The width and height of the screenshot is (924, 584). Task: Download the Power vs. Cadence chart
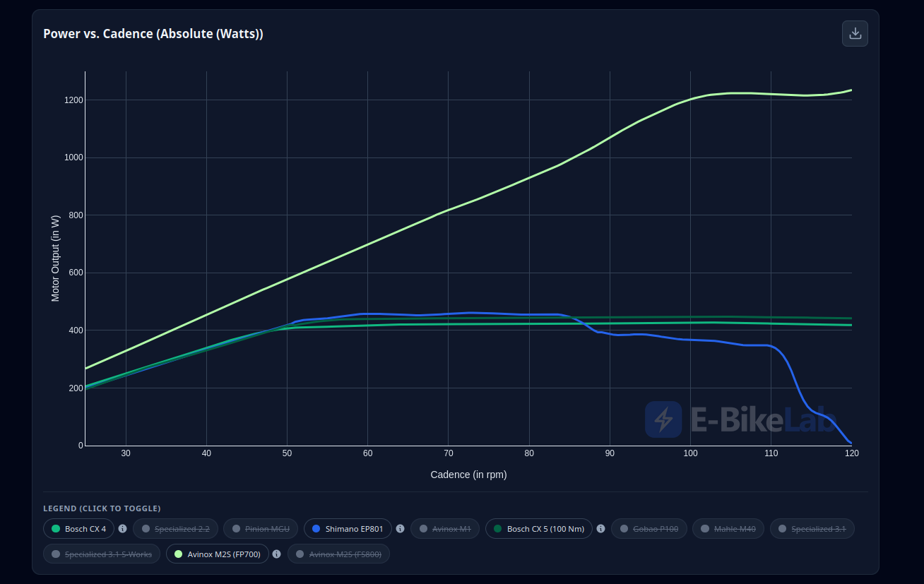point(855,33)
